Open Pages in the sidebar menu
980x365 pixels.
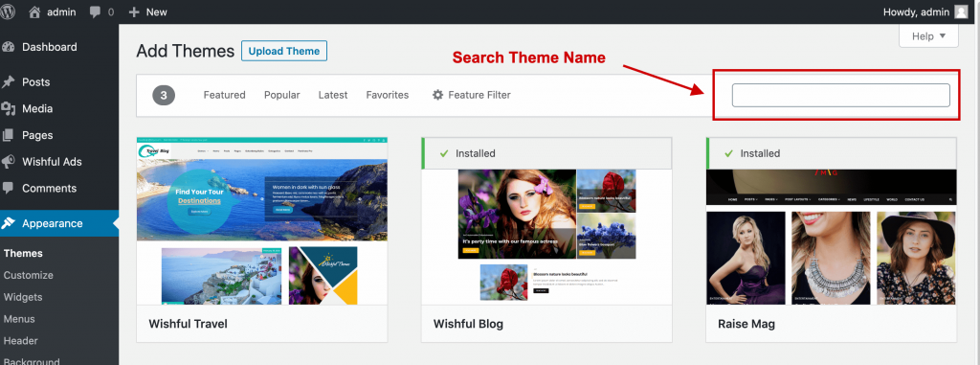[x=37, y=135]
